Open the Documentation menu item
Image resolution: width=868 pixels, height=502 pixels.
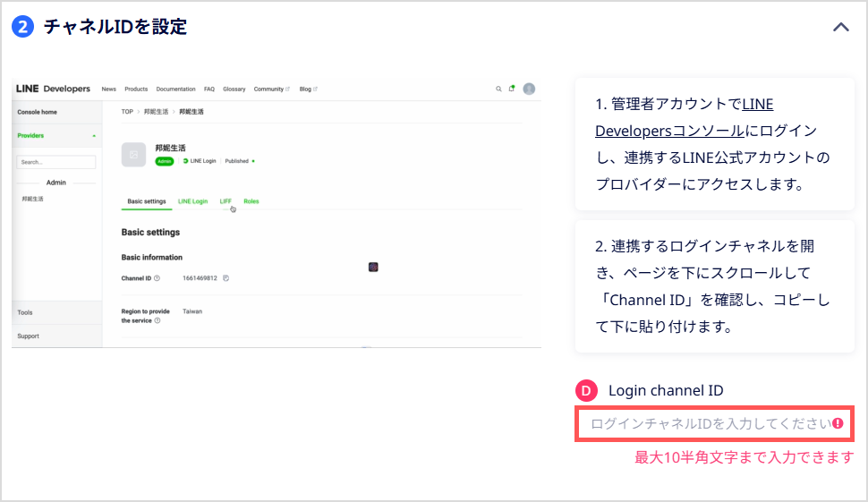(x=175, y=89)
